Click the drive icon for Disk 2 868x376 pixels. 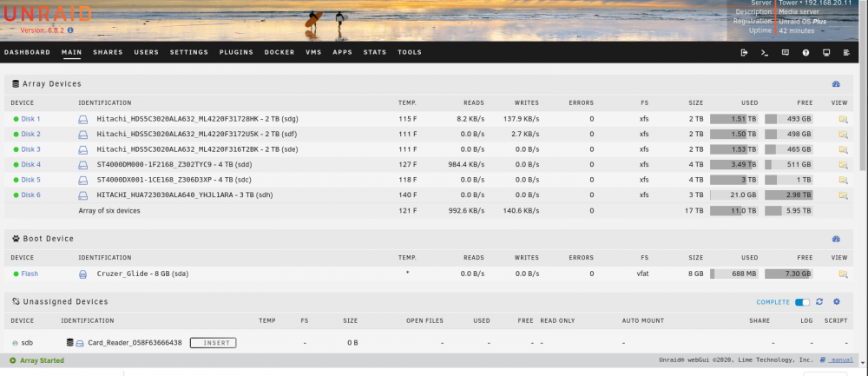coord(83,134)
